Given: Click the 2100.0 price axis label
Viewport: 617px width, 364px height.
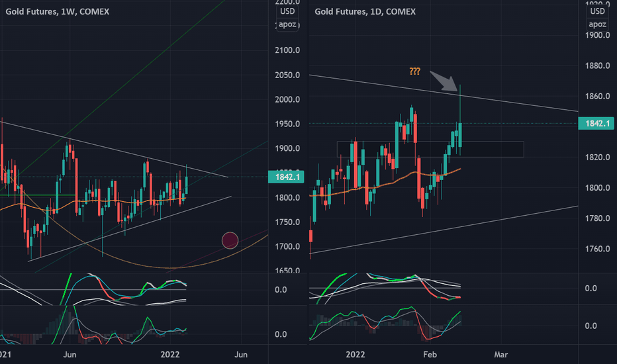Looking at the screenshot, I should [287, 50].
